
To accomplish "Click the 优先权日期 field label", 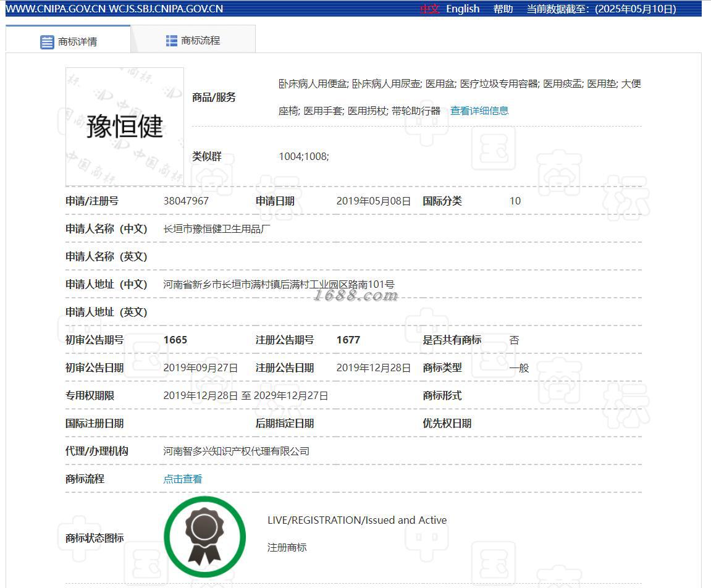I will (x=447, y=424).
